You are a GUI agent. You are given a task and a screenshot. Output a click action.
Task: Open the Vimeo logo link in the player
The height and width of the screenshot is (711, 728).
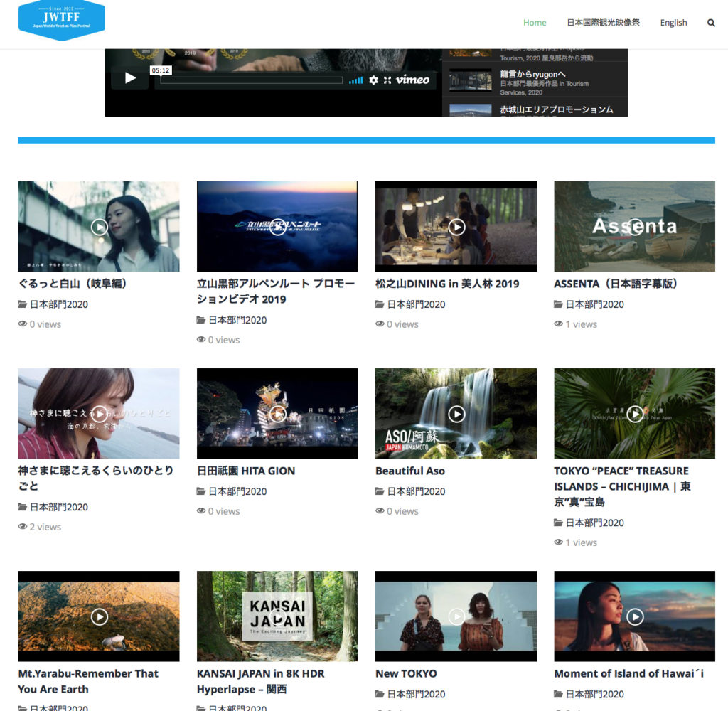[x=412, y=80]
